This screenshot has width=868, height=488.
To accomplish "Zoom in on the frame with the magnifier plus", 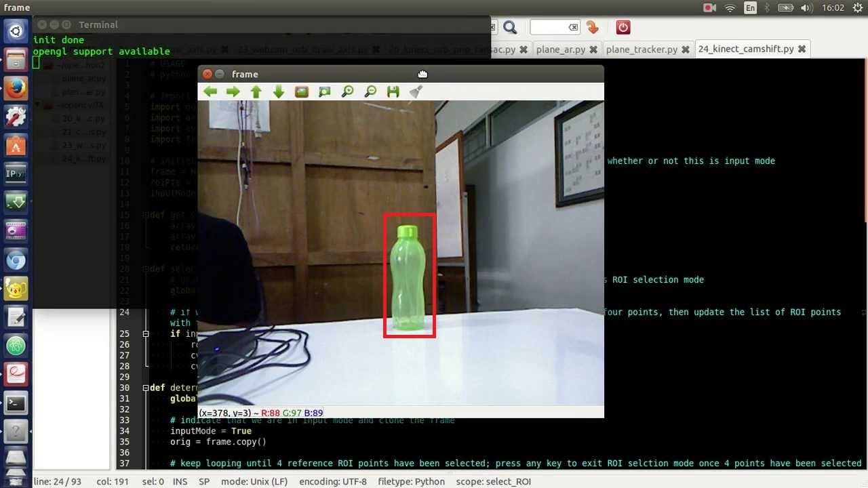I will point(347,91).
